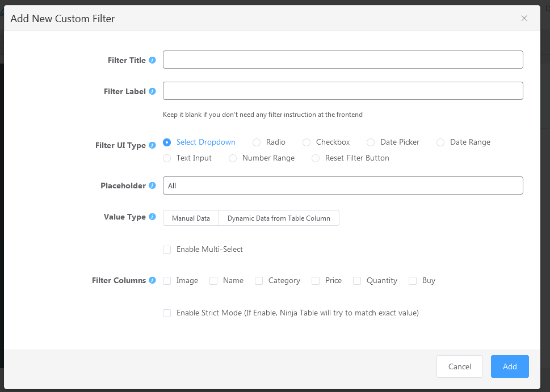Screen dimensions: 550x392
Task: Switch to Manual Data value type
Action: pyautogui.click(x=191, y=218)
